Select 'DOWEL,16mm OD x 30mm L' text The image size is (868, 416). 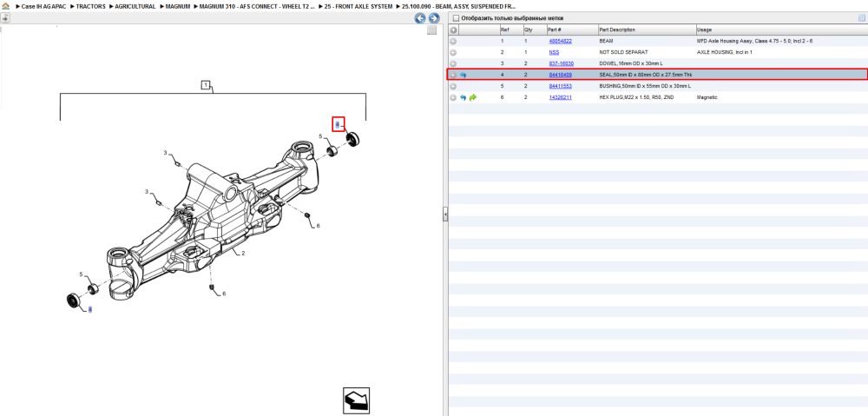(631, 63)
